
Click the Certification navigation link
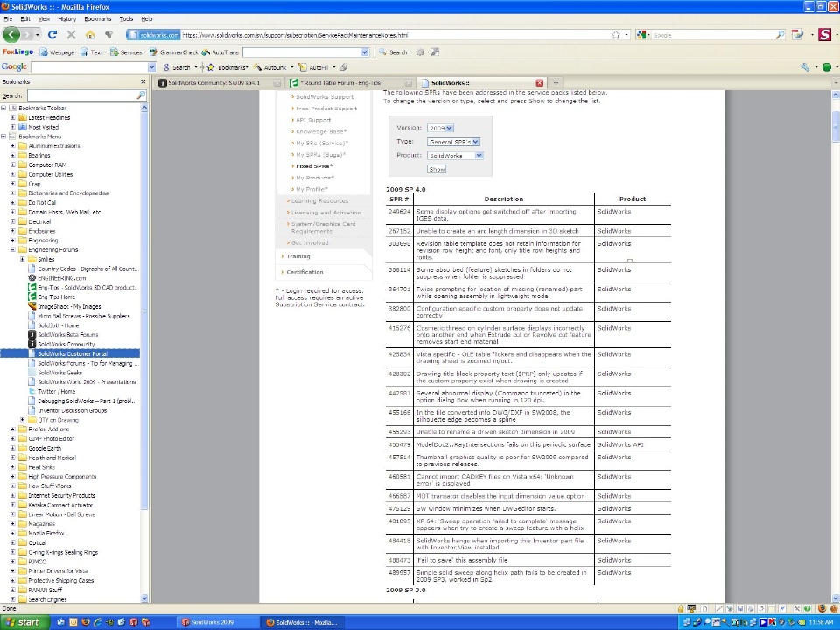pyautogui.click(x=304, y=272)
